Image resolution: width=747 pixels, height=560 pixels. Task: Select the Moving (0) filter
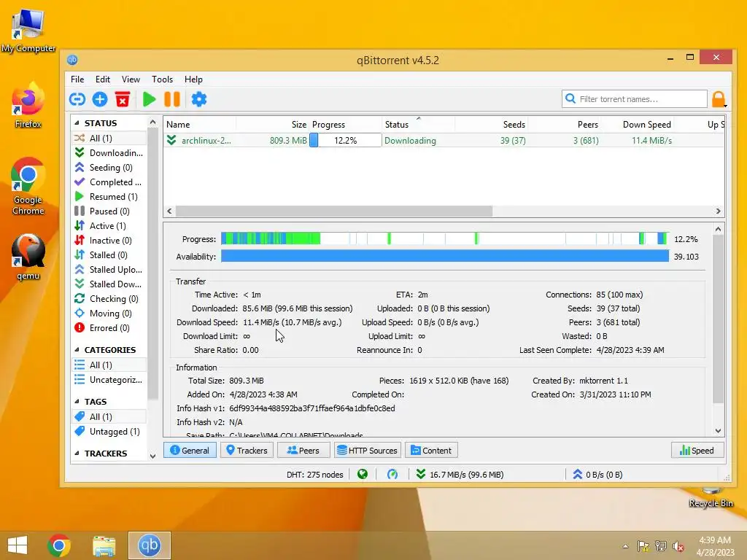[x=109, y=314]
